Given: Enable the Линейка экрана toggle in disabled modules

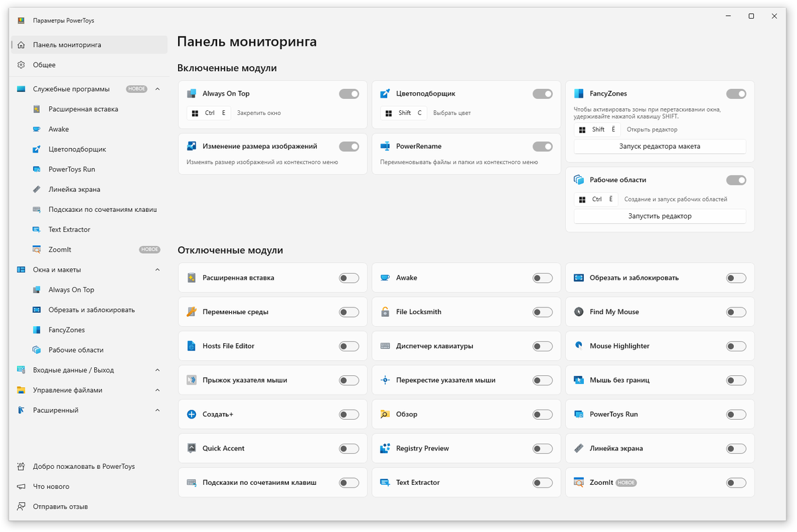Looking at the screenshot, I should [x=736, y=449].
